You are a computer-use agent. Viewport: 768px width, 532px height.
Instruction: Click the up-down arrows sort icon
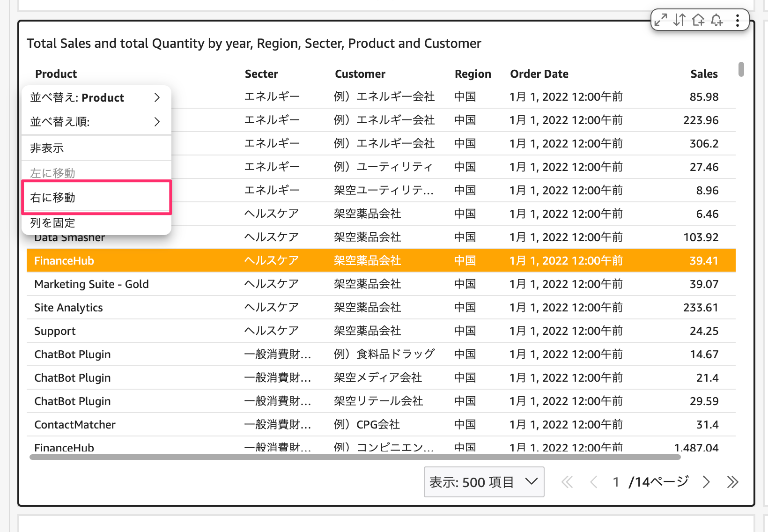point(679,20)
